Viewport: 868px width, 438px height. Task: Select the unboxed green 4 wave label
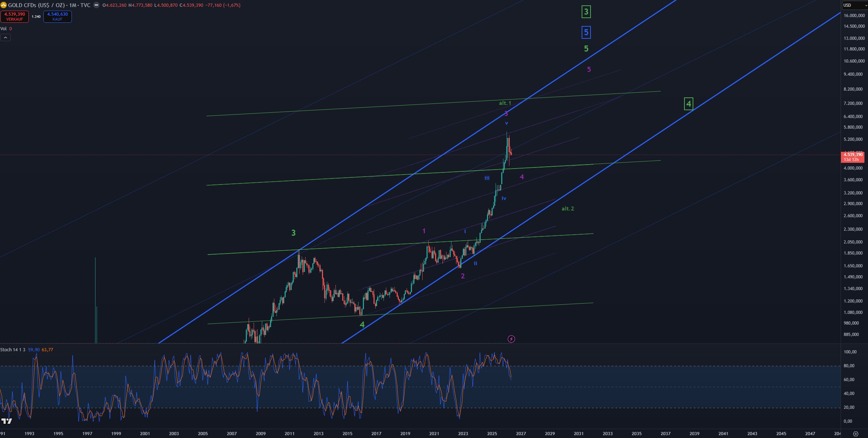click(362, 325)
